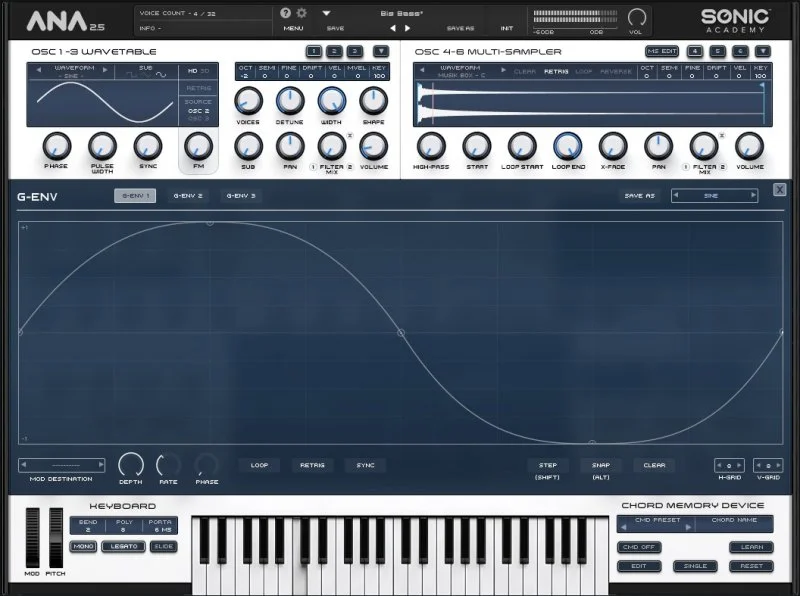Open the preset browser dropdown triangle
Image resolution: width=800 pixels, height=596 pixels.
(327, 13)
